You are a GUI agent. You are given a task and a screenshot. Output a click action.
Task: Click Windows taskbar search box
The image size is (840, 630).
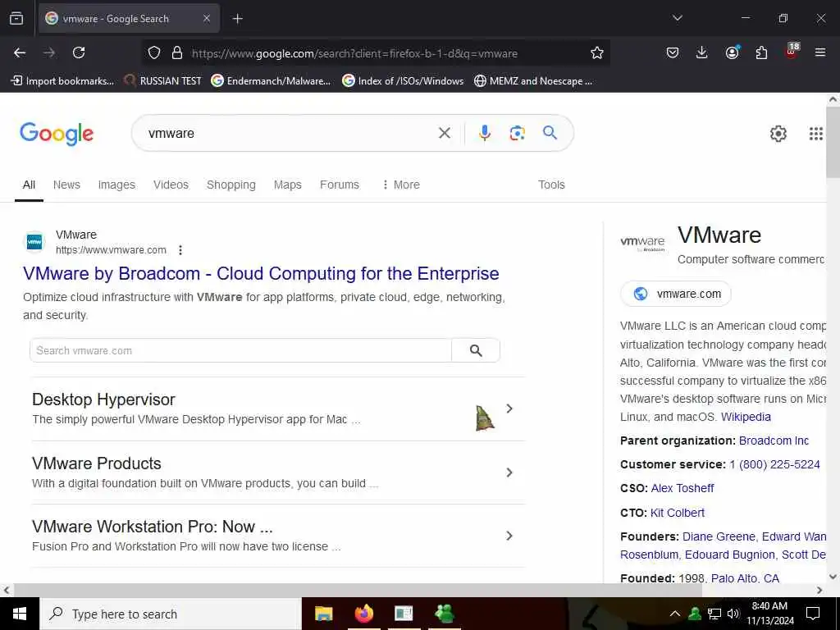click(x=171, y=614)
